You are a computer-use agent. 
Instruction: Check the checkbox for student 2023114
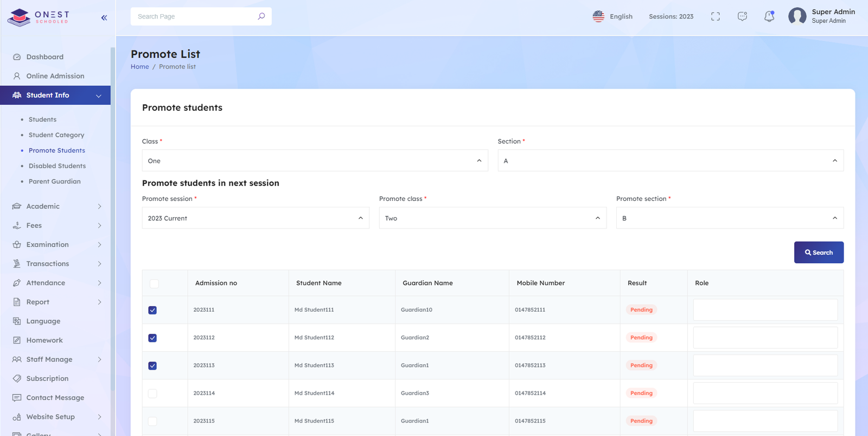tap(152, 393)
